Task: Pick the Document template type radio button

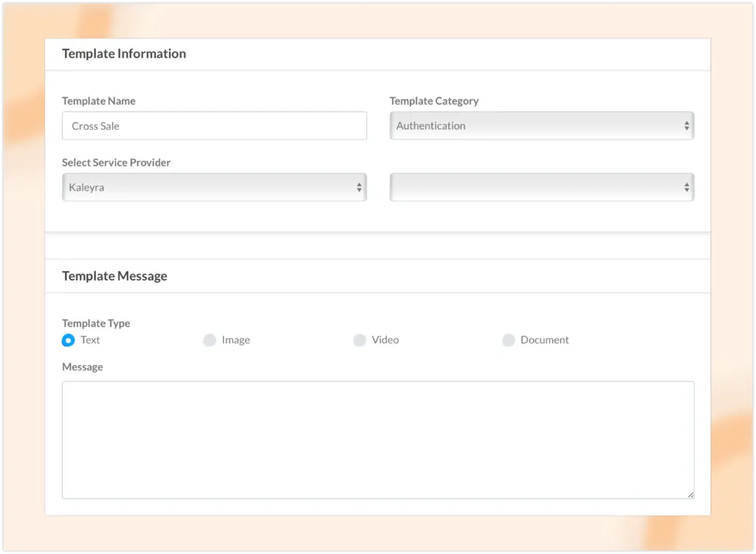Action: 508,340
